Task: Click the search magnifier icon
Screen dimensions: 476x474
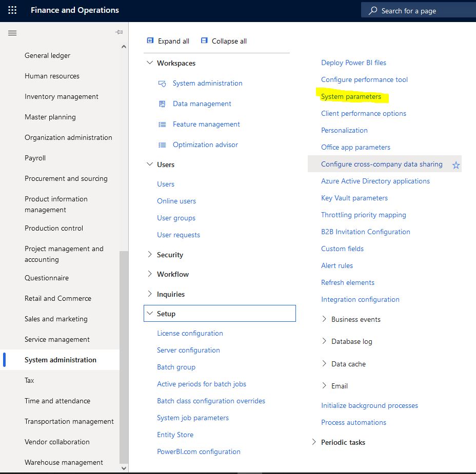Action: [373, 11]
